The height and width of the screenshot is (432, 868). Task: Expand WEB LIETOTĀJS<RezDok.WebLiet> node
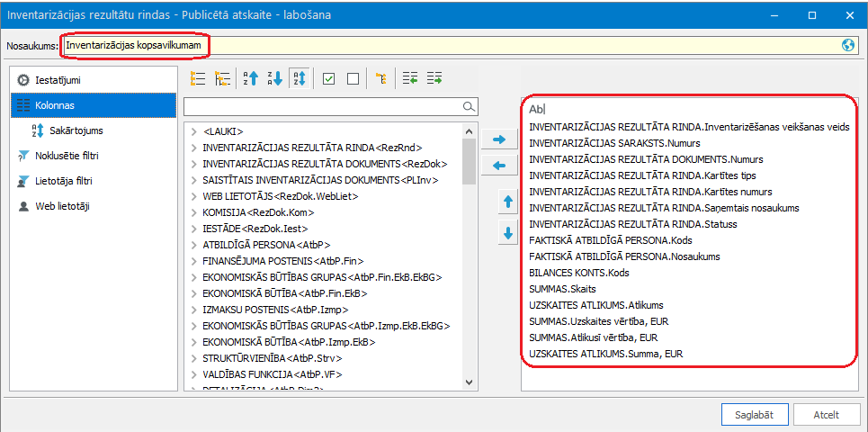(193, 196)
